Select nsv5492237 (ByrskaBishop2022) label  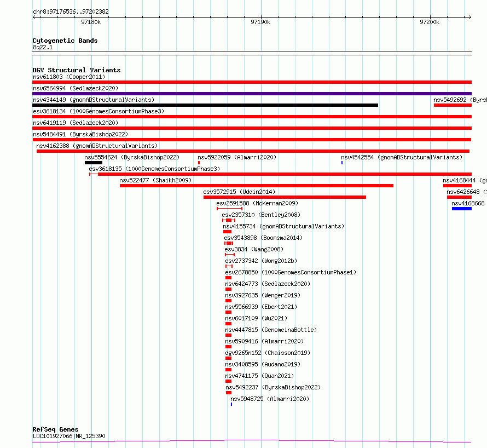pyautogui.click(x=273, y=387)
